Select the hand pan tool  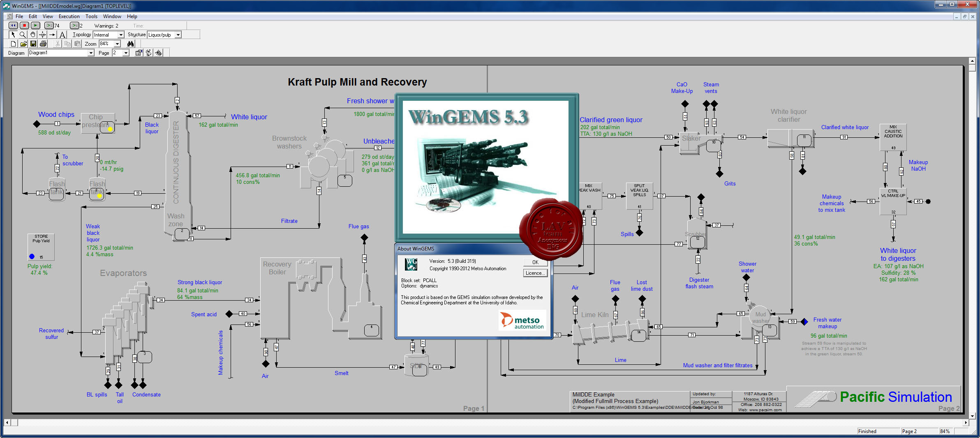point(32,35)
